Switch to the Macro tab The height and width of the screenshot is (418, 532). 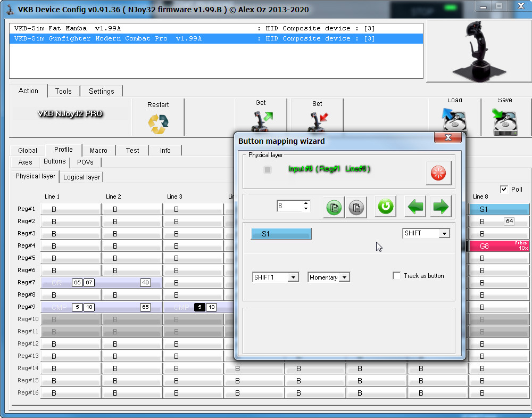click(x=98, y=151)
